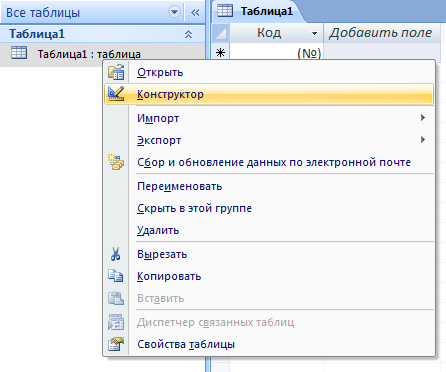Click the table icon on Таблица1 document tab

[x=225, y=11]
